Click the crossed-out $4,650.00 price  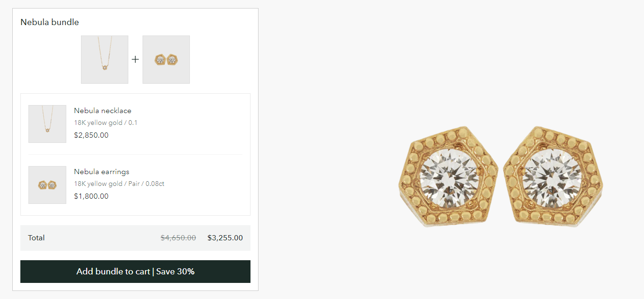point(178,238)
